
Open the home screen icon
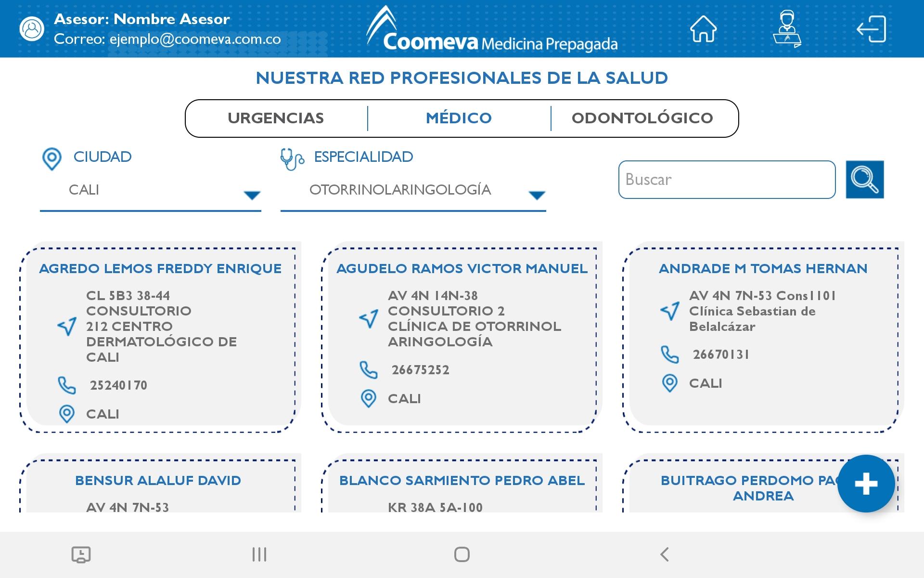(703, 29)
